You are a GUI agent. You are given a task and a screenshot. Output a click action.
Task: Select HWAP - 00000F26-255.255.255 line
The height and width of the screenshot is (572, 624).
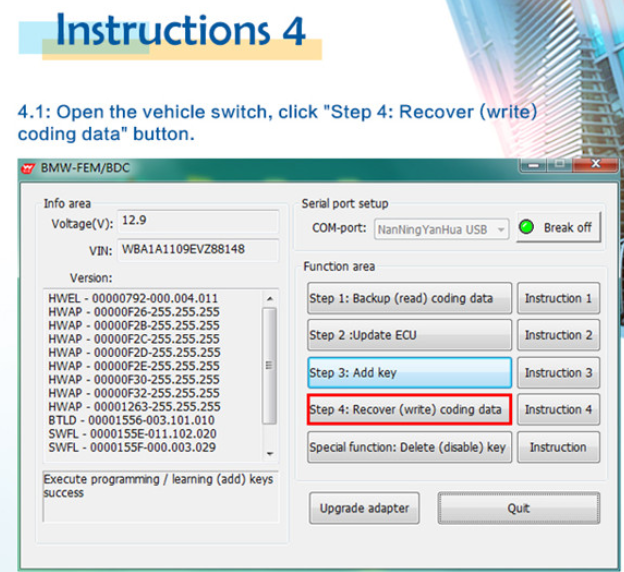tap(134, 312)
